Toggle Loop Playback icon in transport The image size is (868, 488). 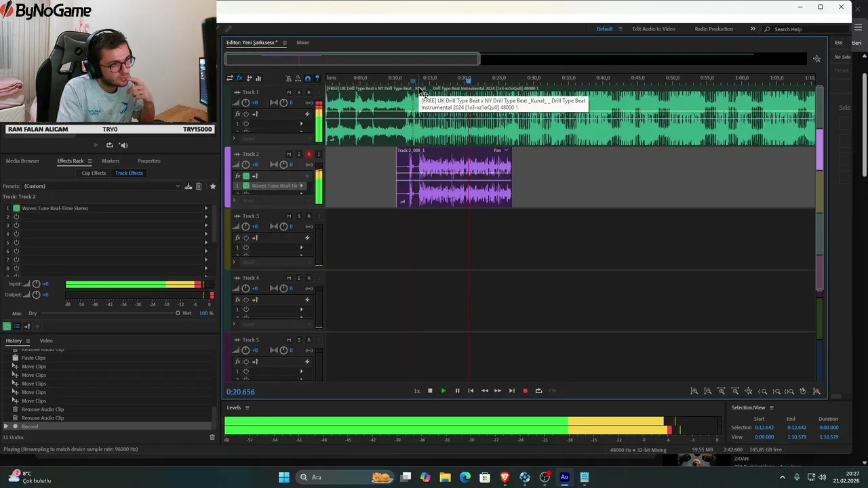click(x=538, y=391)
